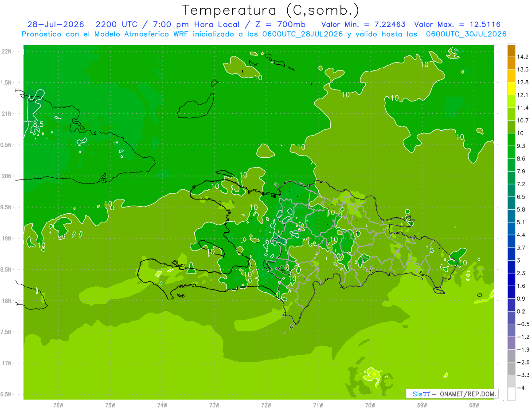This screenshot has width=532, height=411.
Task: Click the "69W" longitude axis label
Action: (422, 405)
